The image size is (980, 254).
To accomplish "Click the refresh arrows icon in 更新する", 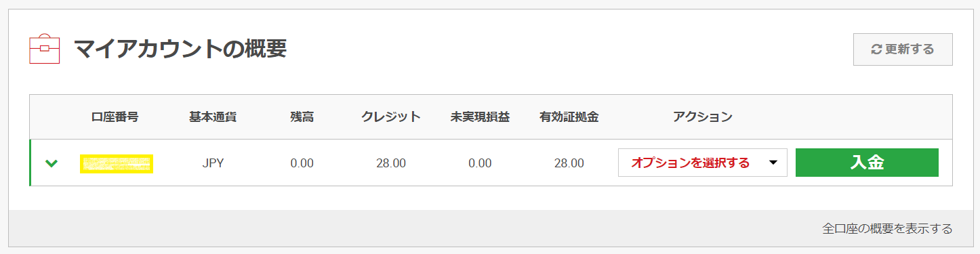I will click(876, 49).
